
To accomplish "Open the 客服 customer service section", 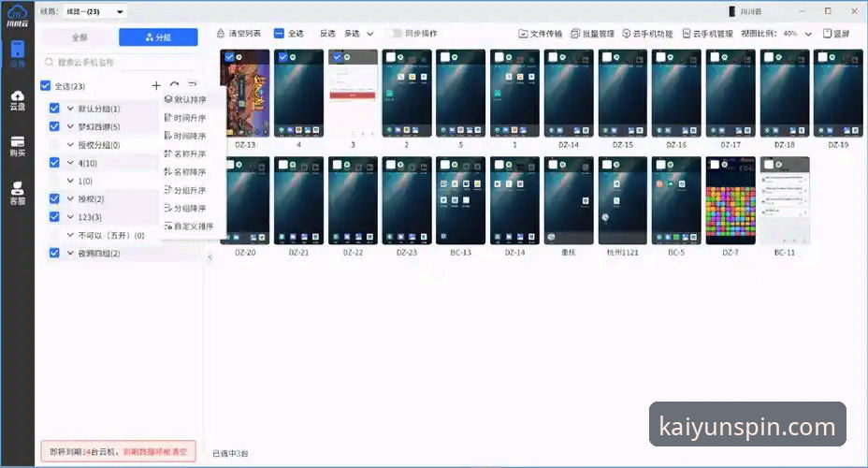I will 17,193.
